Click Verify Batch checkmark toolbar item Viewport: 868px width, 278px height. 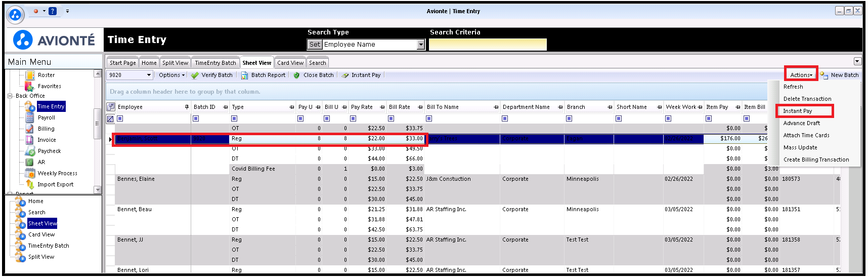[x=212, y=75]
